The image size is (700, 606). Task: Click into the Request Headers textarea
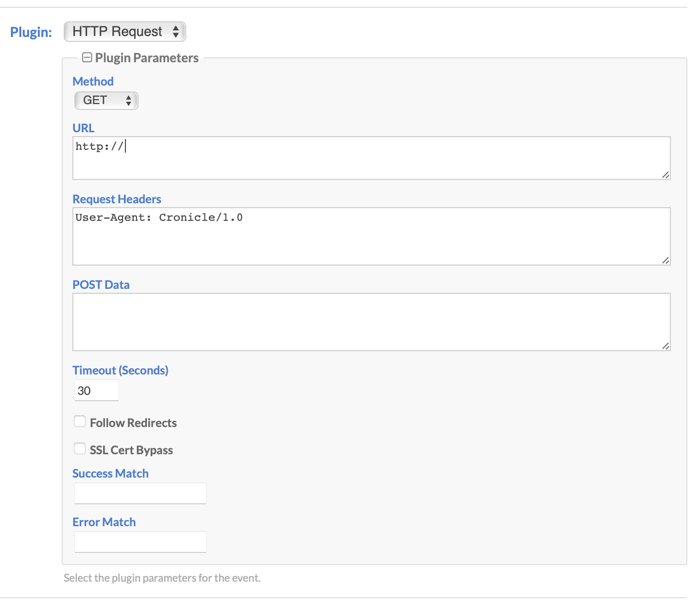(x=371, y=236)
